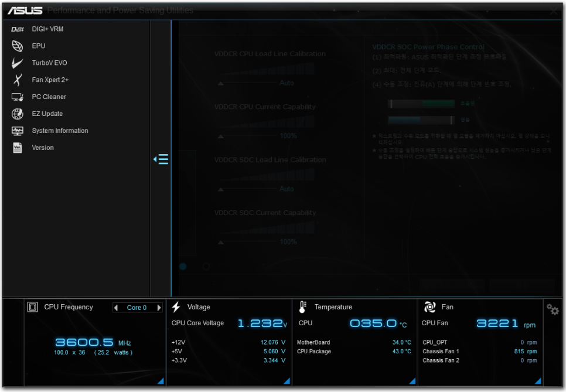Launch Fan Xpert 2+ icon

pos(18,80)
